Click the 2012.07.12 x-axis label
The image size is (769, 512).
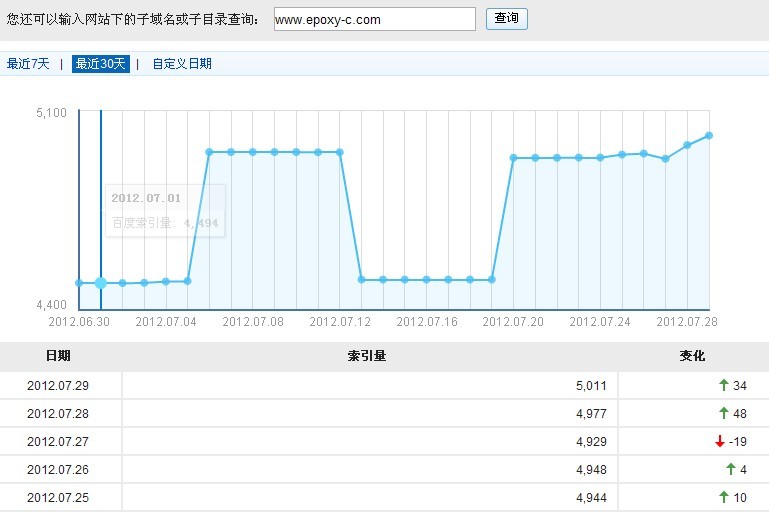(x=340, y=322)
